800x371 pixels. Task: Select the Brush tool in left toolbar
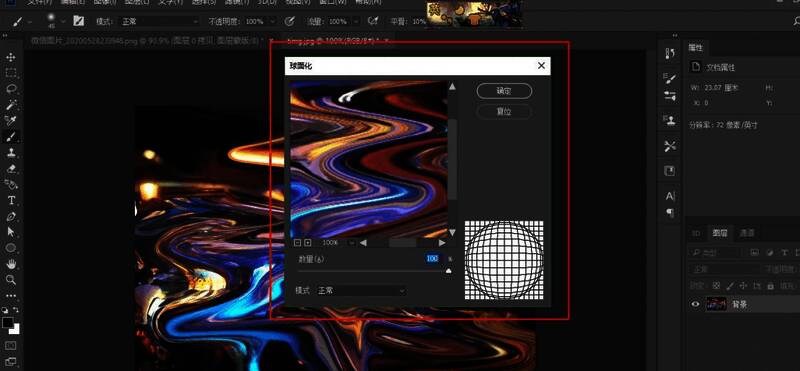[11, 136]
